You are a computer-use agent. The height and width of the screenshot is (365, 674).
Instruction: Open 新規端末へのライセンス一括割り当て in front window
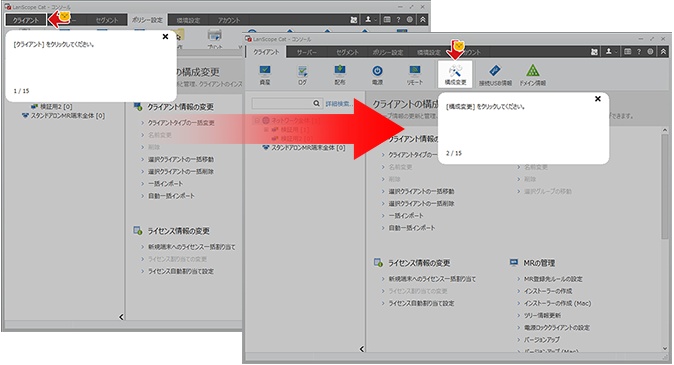tap(432, 279)
